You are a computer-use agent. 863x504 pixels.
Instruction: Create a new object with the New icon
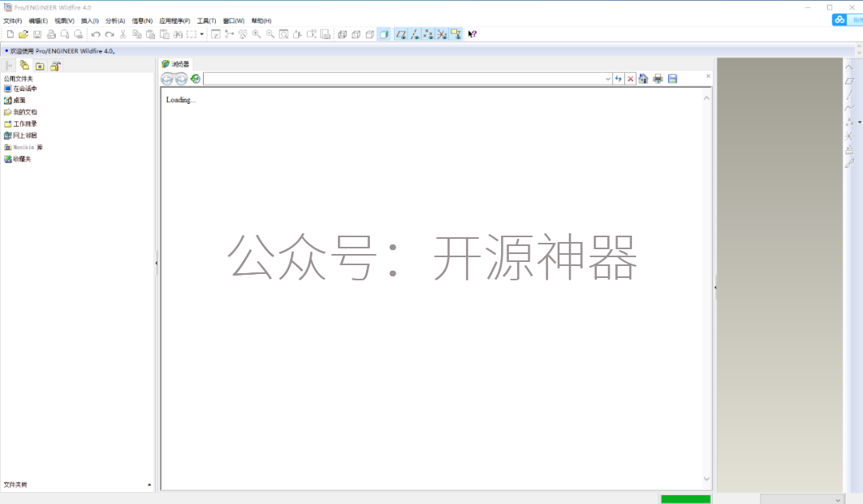point(10,34)
